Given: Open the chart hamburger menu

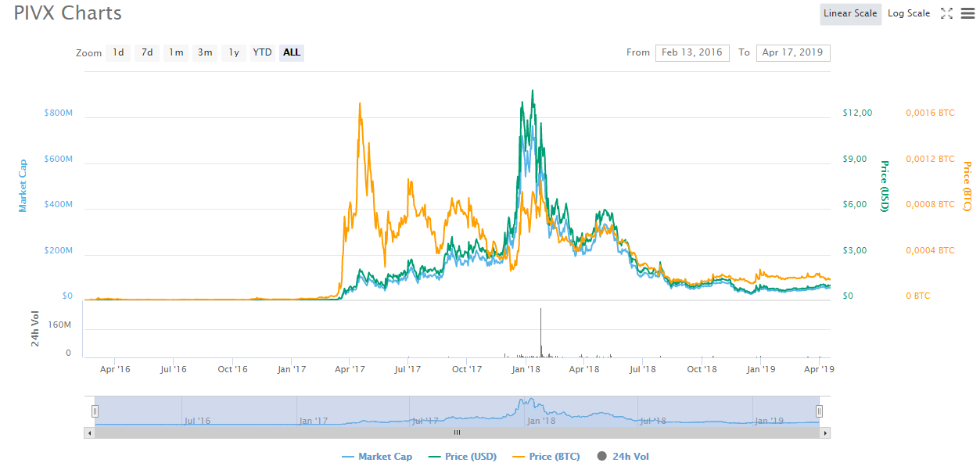Looking at the screenshot, I should [967, 13].
